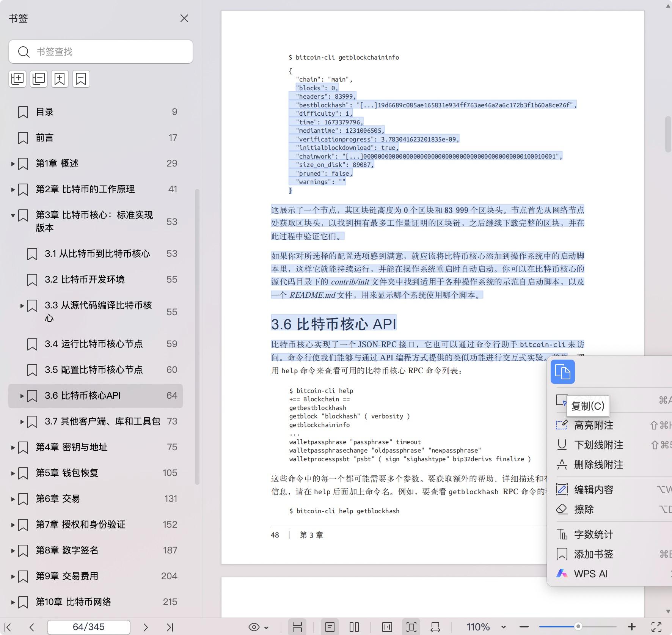
Task: Click the 书签查找 search field
Action: click(x=101, y=52)
